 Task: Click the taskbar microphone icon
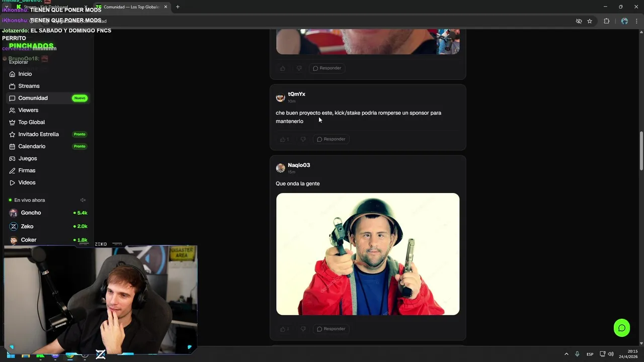(577, 354)
